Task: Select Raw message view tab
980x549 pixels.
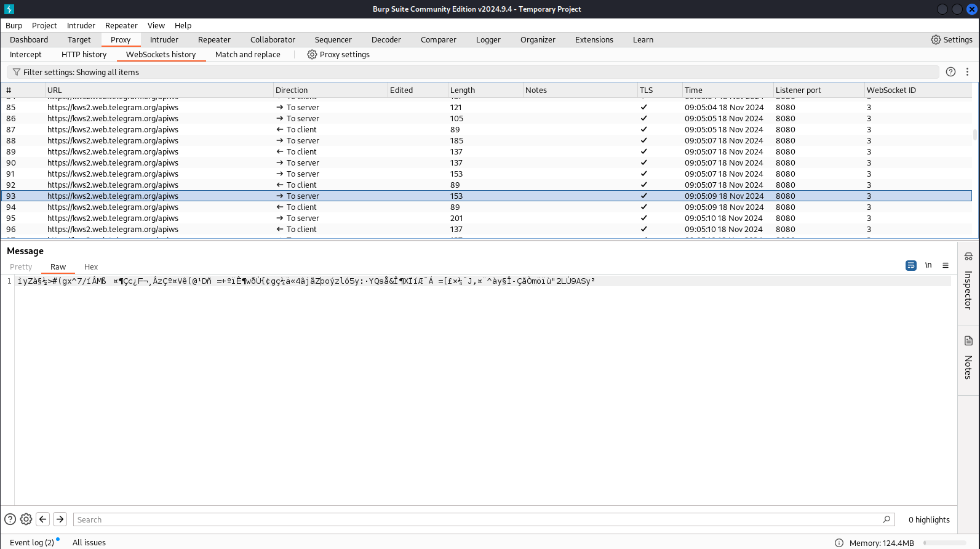Action: tap(58, 266)
